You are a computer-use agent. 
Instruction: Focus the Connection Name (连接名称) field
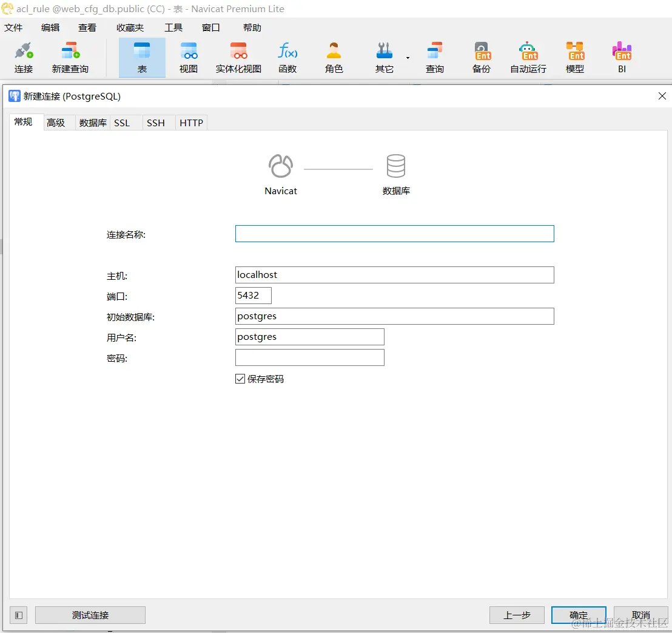pyautogui.click(x=395, y=234)
